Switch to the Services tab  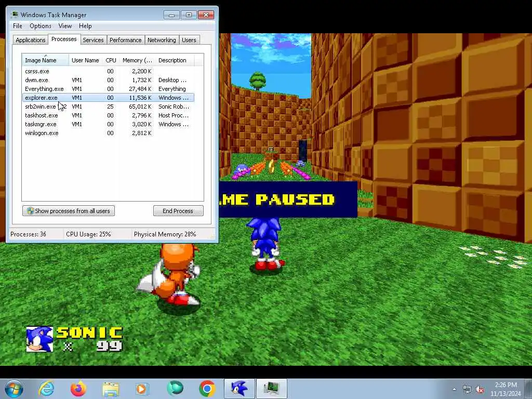[x=94, y=40]
